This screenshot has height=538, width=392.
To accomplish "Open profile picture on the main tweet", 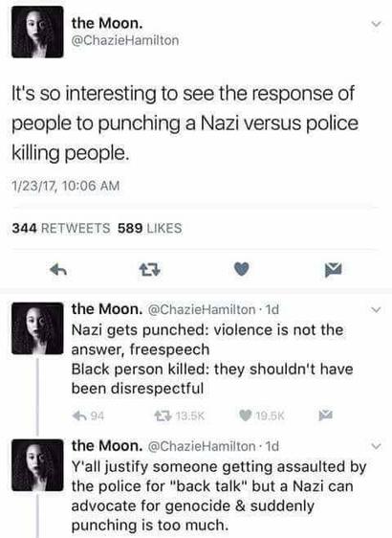I will click(x=37, y=32).
